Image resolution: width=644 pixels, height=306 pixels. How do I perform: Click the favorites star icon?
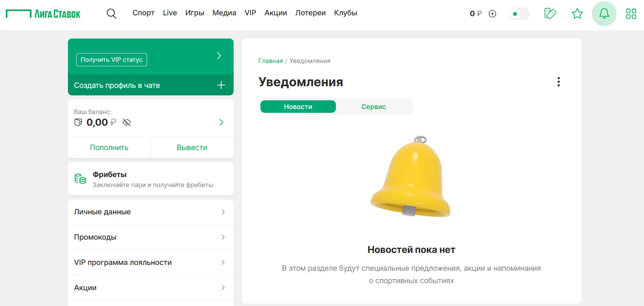[577, 13]
